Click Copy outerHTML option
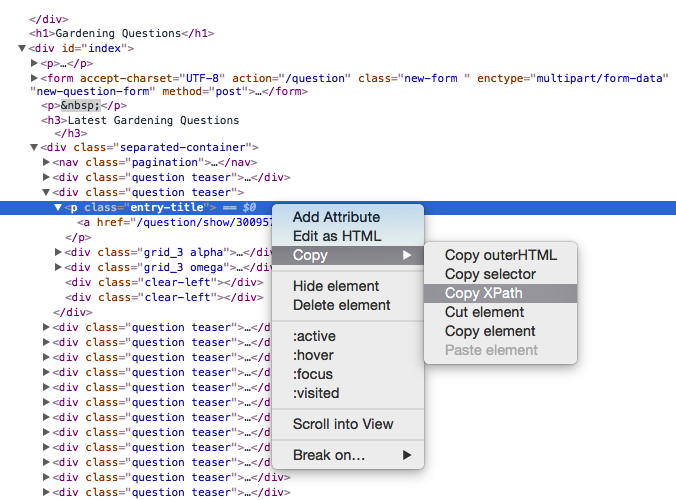 500,255
